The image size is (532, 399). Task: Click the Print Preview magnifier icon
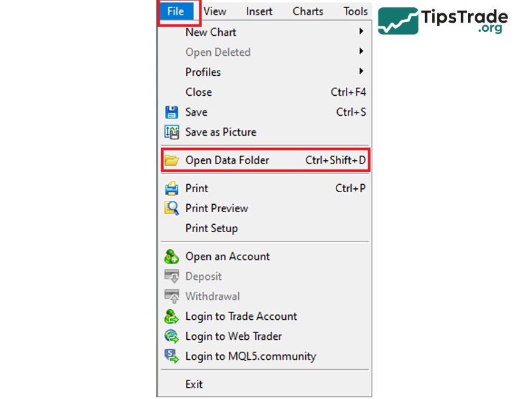coord(172,209)
